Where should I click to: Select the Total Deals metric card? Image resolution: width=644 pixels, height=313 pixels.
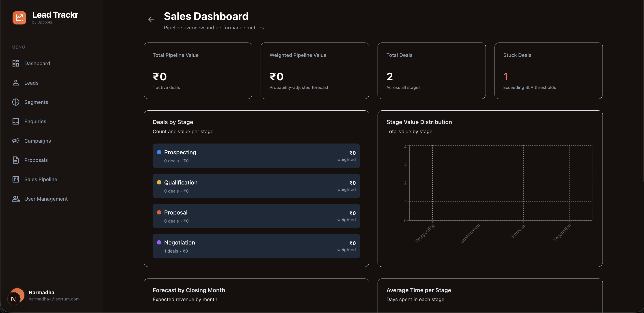click(432, 71)
